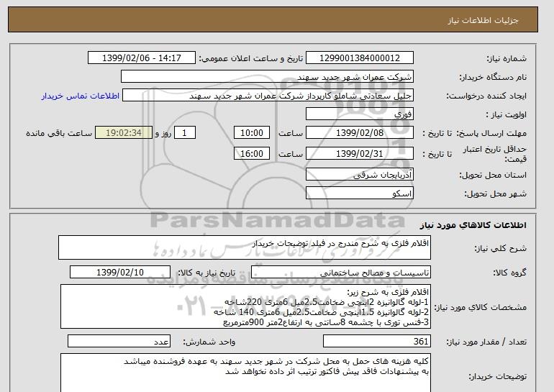
Task: Click the response deadline time 10:00
Action: [252, 133]
